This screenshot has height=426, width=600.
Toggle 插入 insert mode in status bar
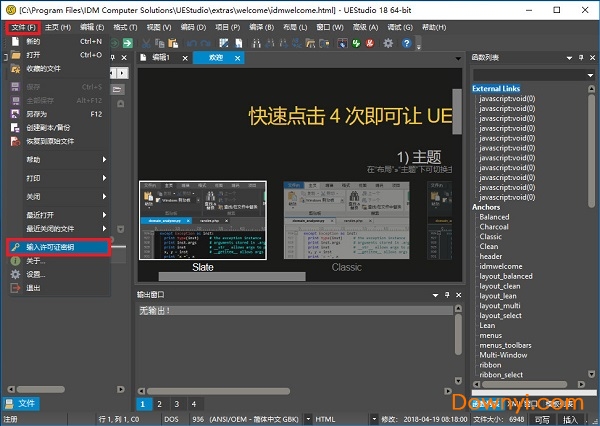click(x=570, y=419)
